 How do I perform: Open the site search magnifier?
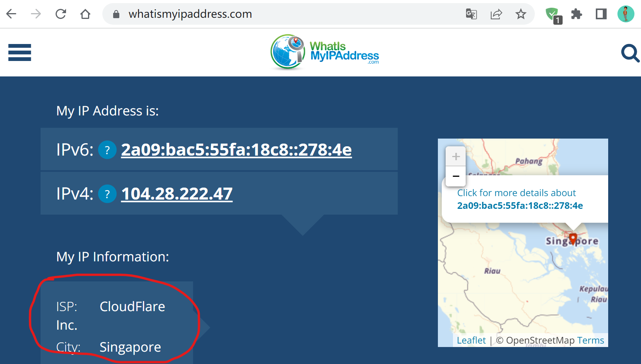630,53
